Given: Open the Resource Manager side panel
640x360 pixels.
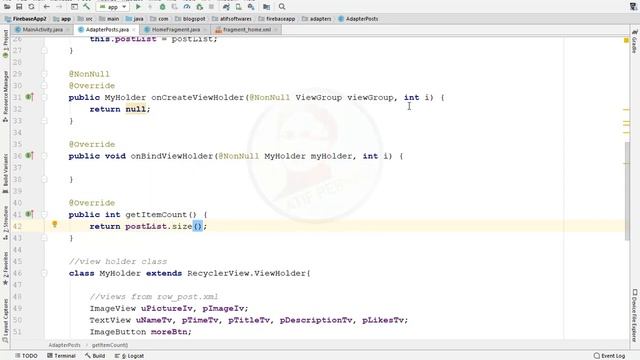Looking at the screenshot, I should tap(5, 96).
